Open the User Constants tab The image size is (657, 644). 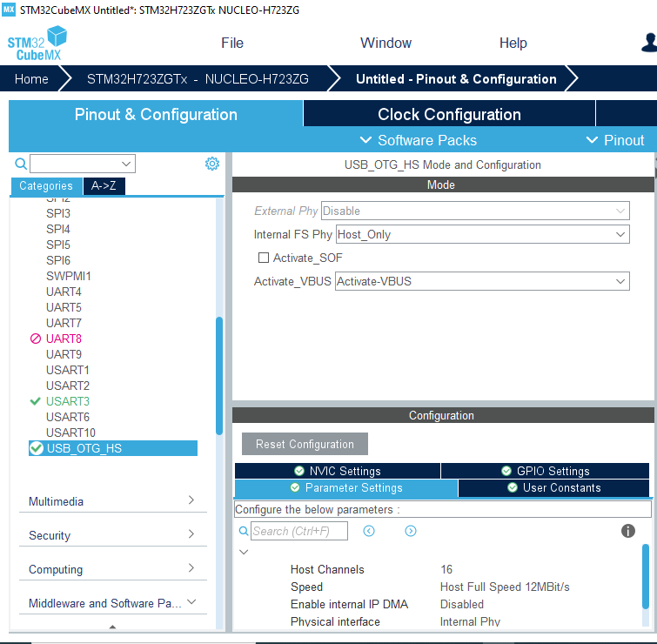pos(554,488)
